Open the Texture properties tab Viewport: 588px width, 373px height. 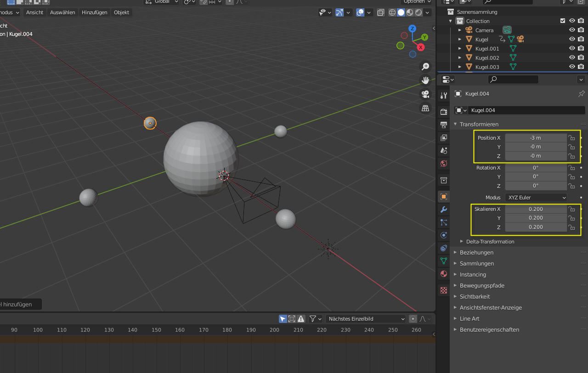(443, 290)
